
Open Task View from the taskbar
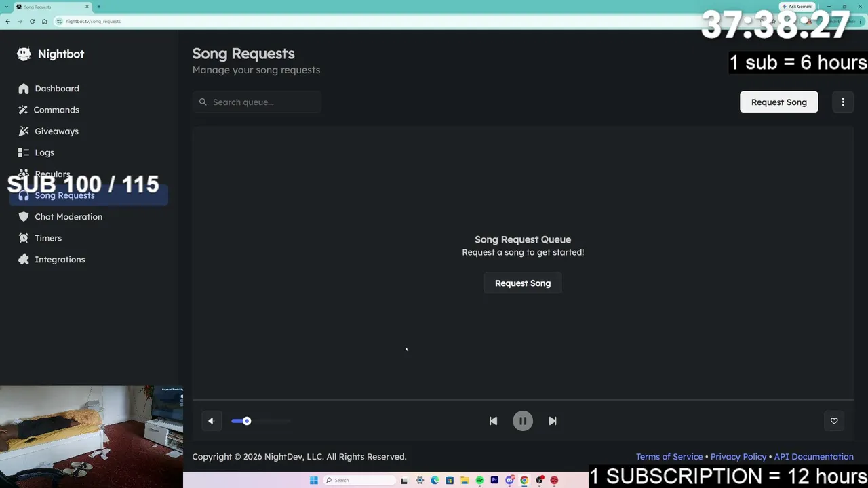tap(404, 481)
